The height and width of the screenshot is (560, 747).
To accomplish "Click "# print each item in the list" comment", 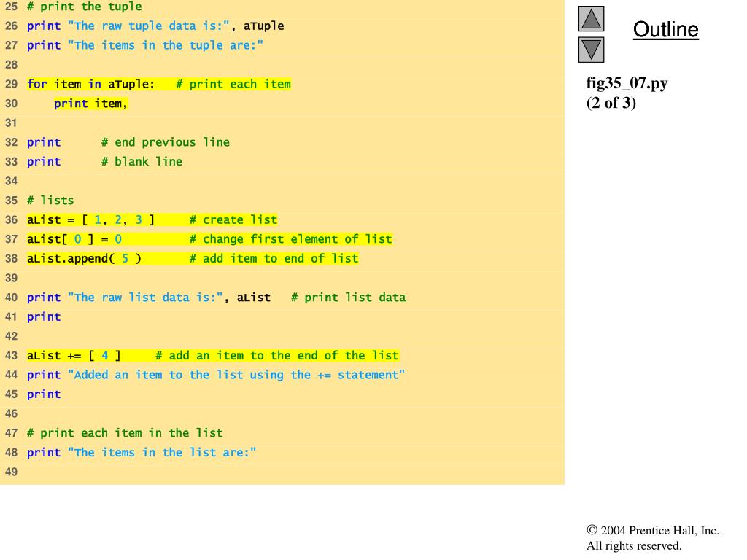I will 125,433.
